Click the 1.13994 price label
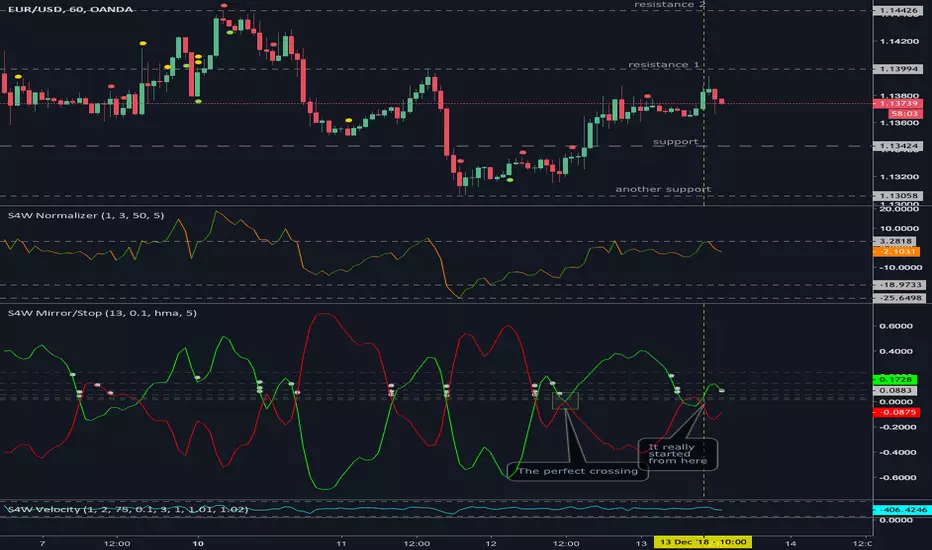This screenshot has height=550, width=932. pos(898,69)
